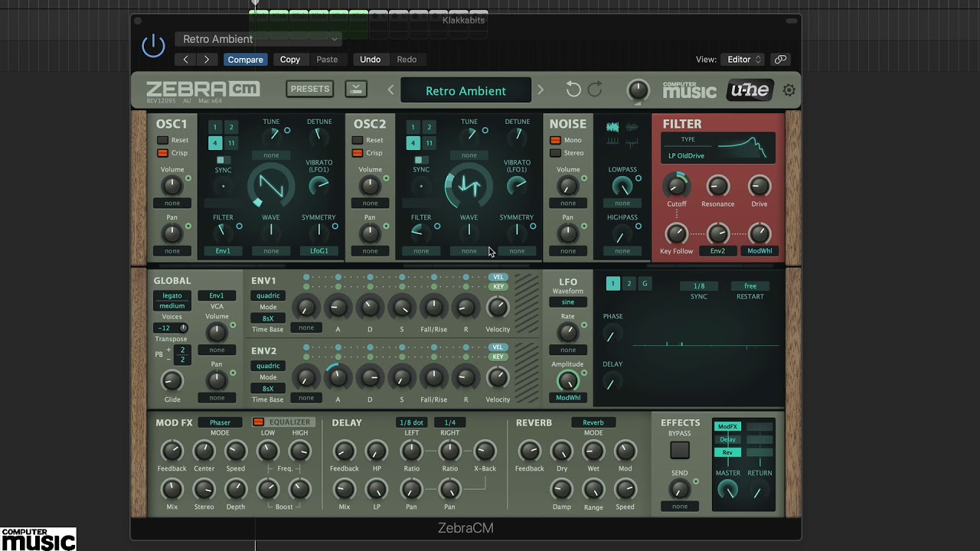Click the filter Cutoff knob
Viewport: 980px width, 551px height.
[x=676, y=185]
